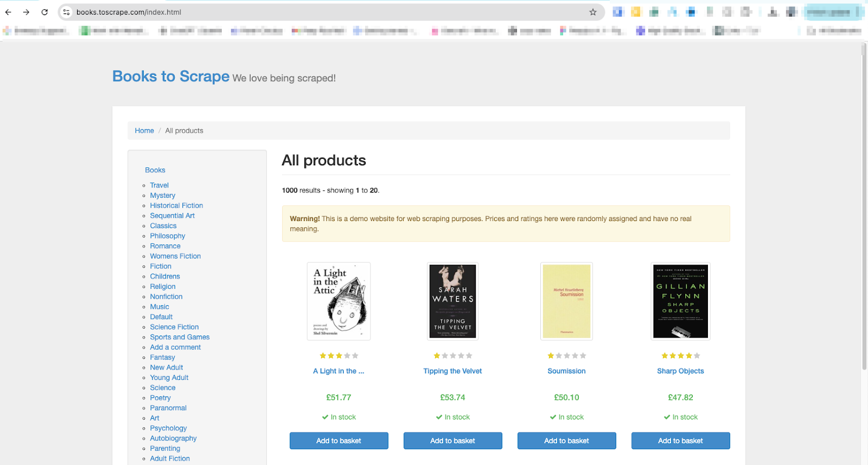
Task: Browse the Classics category
Action: point(163,226)
